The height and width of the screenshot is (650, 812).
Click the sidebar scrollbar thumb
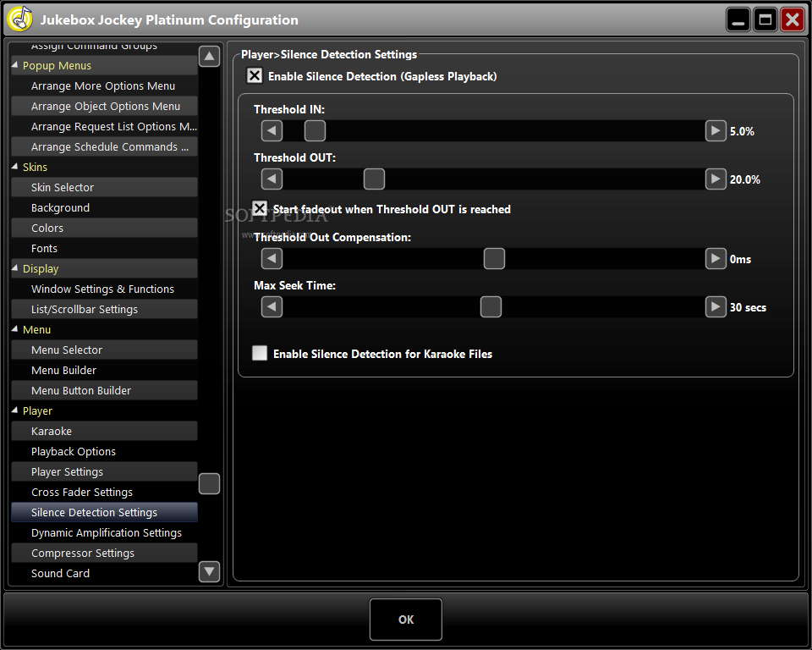pyautogui.click(x=209, y=483)
